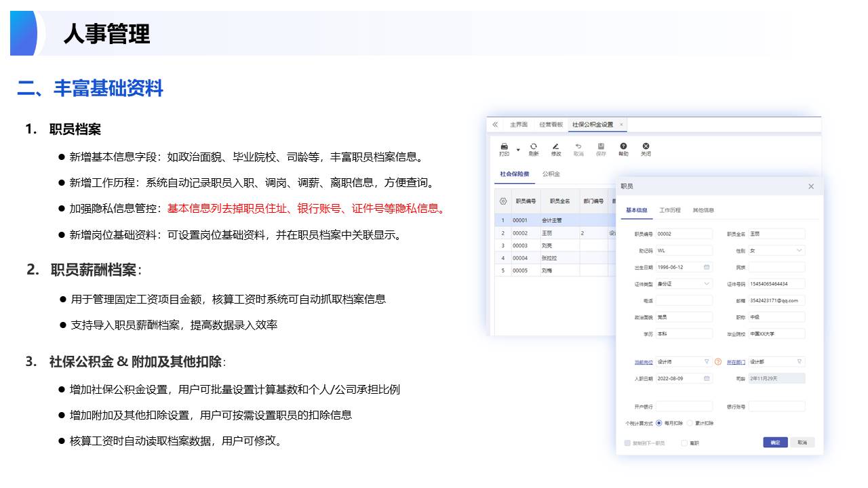Click the 刷新 (refresh) toolbar icon
Screen dimensions: 868x488
pyautogui.click(x=534, y=146)
